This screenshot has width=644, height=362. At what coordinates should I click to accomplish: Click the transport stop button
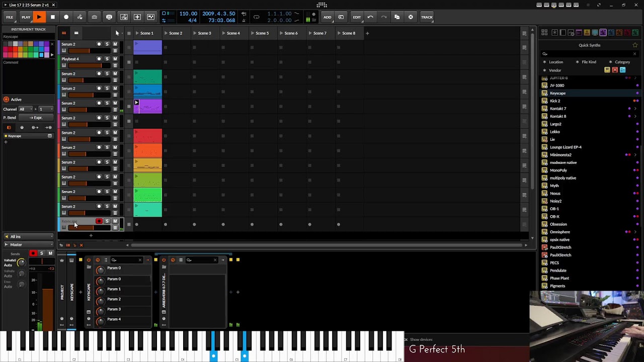tap(52, 17)
